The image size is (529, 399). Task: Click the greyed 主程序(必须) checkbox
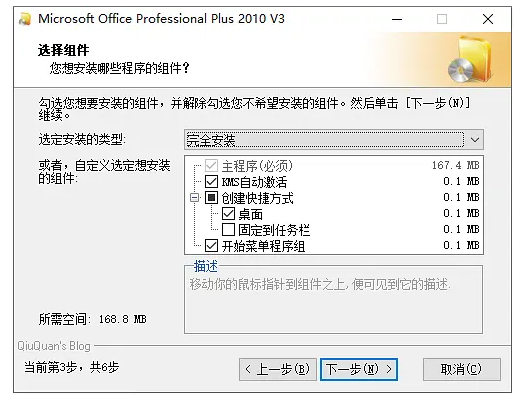(x=212, y=166)
